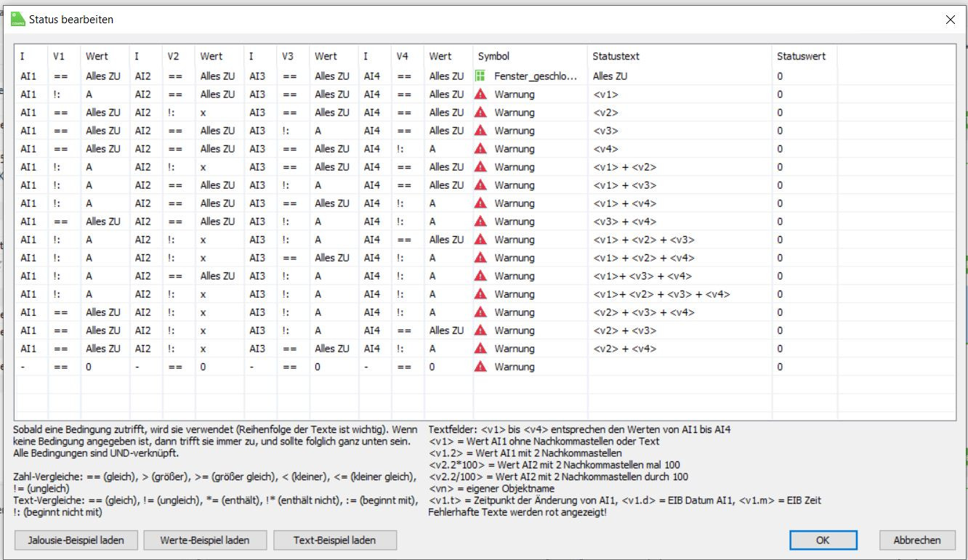The width and height of the screenshot is (968, 560).
Task: Click the status text '<v1> + <v3>'
Action: pos(624,184)
